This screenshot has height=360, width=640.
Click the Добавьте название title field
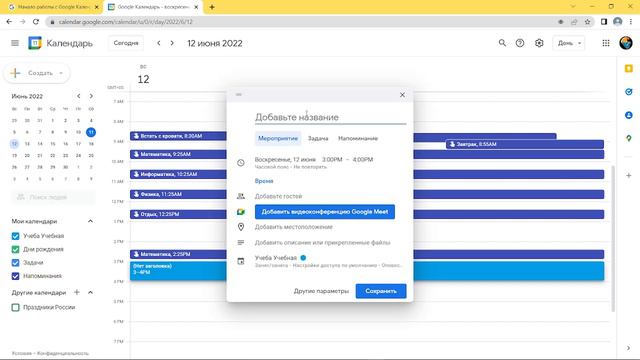[331, 117]
